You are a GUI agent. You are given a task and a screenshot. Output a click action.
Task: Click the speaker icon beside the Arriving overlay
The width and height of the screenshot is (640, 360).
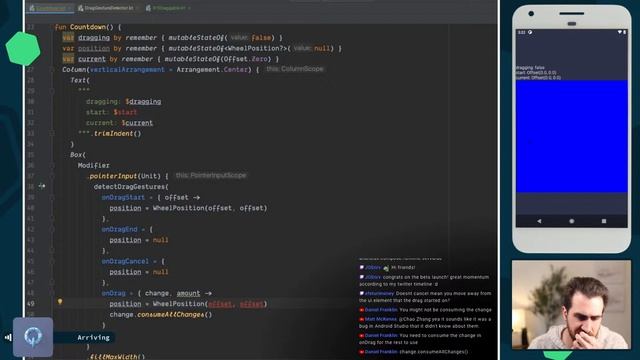coord(8,338)
